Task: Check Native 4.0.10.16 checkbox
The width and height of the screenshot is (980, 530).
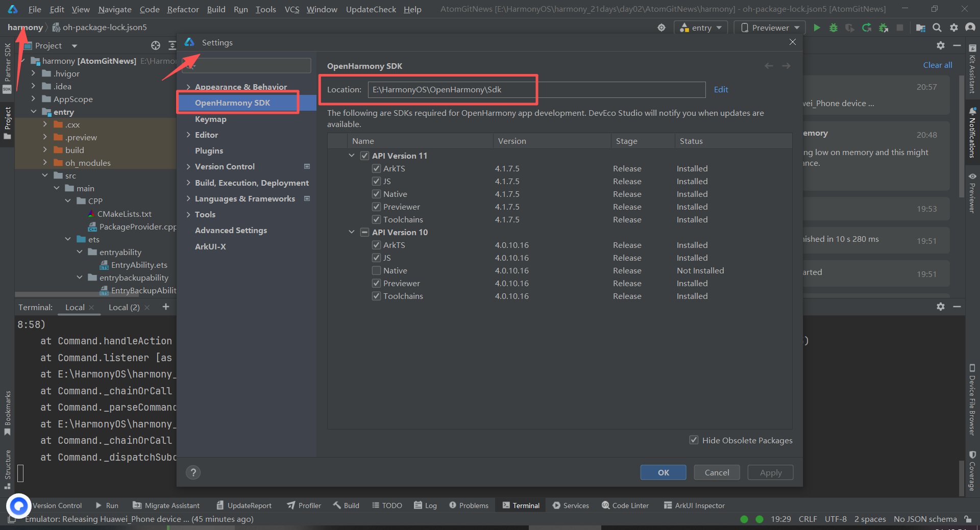Action: 376,270
